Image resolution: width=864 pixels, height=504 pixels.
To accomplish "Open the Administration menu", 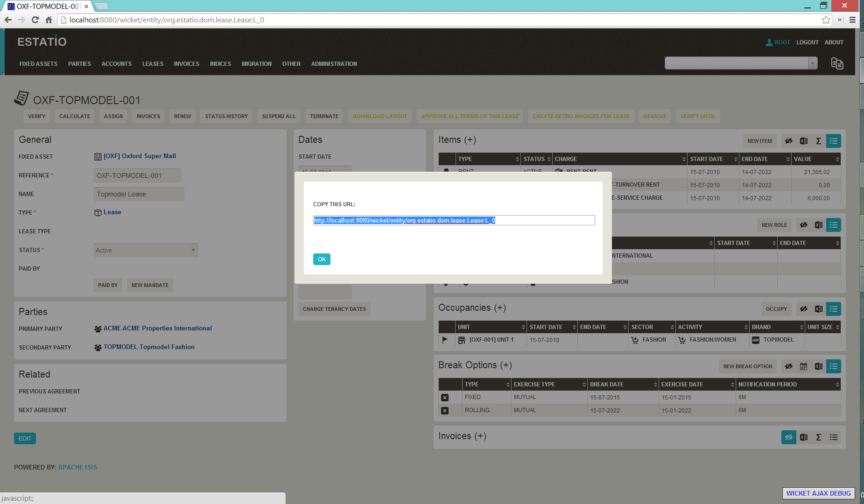I will (334, 64).
